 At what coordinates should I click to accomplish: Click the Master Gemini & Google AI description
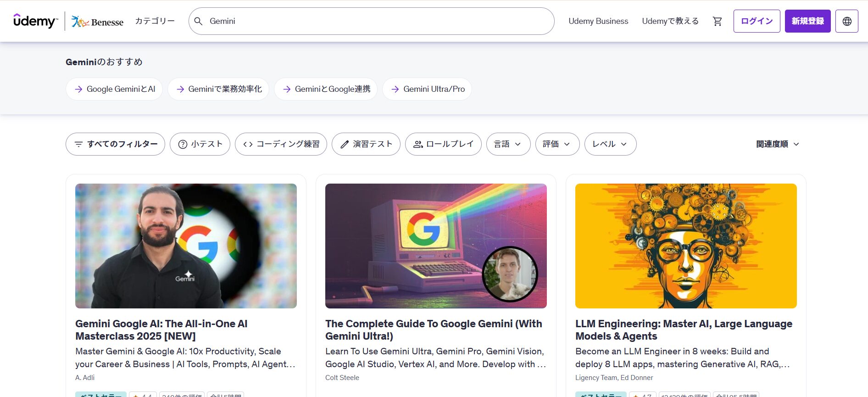coord(185,358)
